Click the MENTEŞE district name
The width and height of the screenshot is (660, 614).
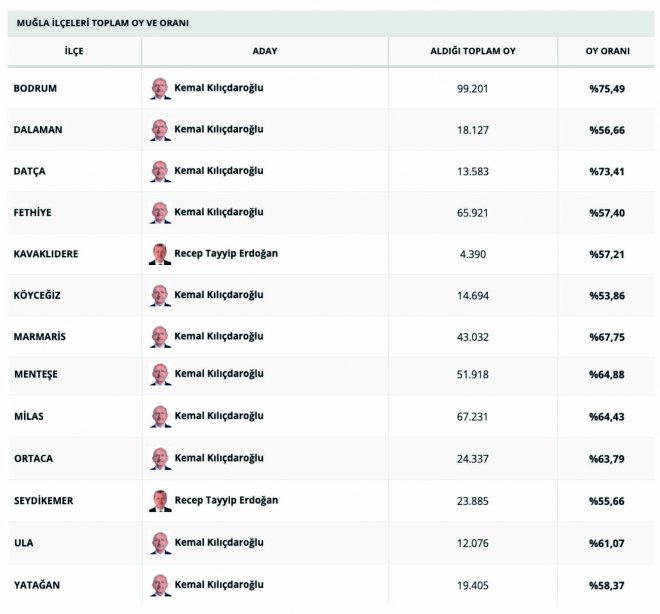pos(36,374)
